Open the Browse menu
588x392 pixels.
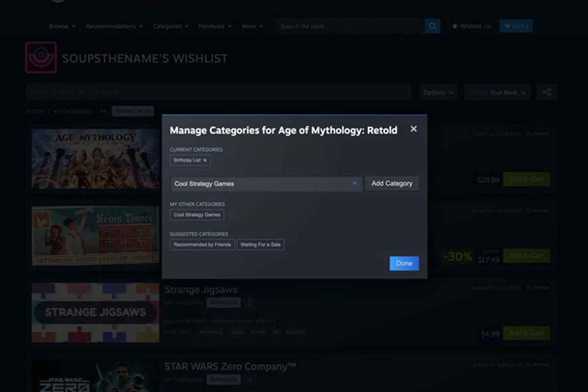62,26
